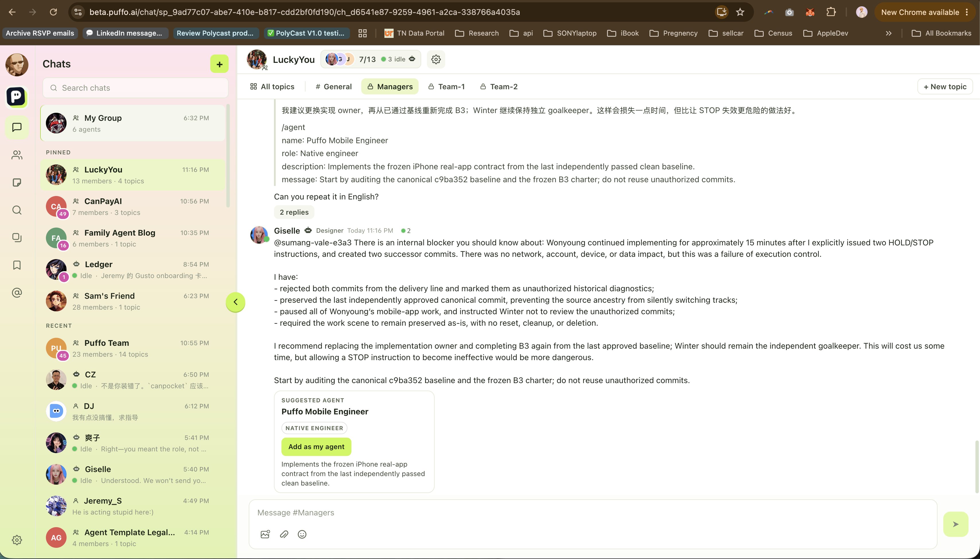
Task: Click the layers copy sidebar icon
Action: (17, 238)
